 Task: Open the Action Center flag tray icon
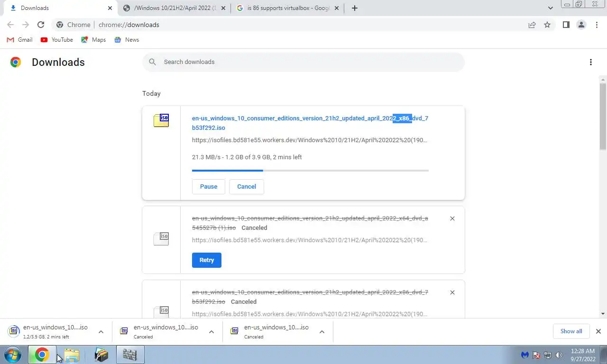536,355
